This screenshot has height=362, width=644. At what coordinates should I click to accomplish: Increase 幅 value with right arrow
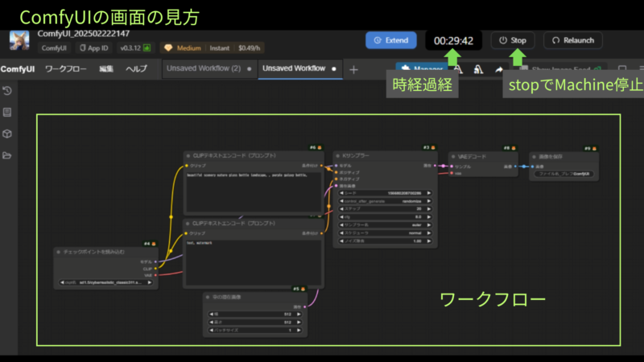pos(299,315)
